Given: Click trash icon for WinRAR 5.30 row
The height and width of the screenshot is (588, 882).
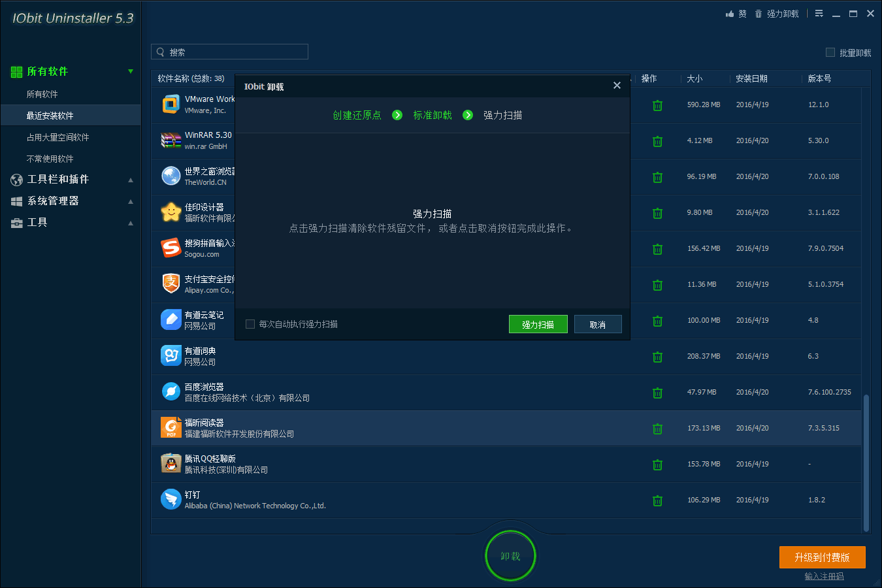Looking at the screenshot, I should click(657, 141).
